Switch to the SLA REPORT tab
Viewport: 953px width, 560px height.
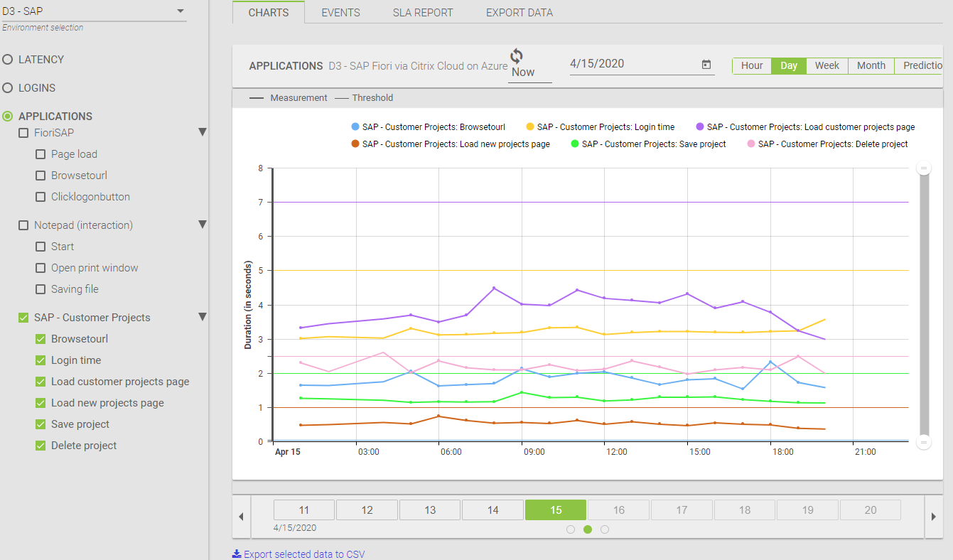click(x=423, y=12)
